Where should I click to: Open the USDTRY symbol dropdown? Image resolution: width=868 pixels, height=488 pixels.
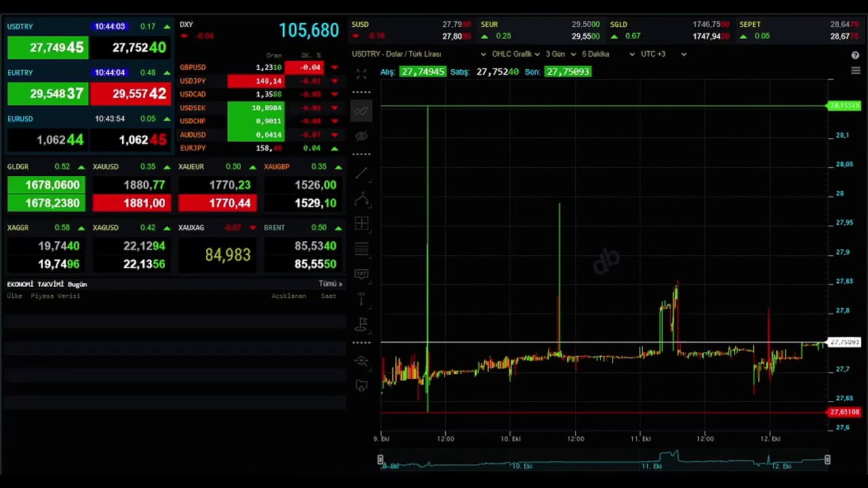point(419,54)
